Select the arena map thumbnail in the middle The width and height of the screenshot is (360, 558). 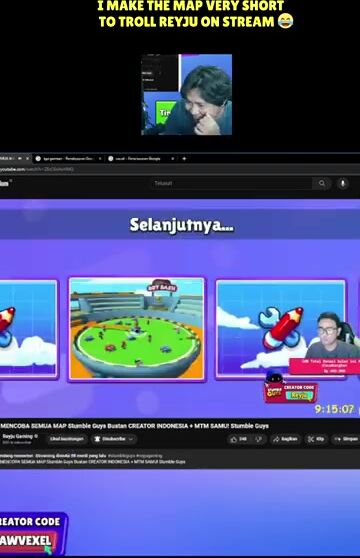pos(137,328)
